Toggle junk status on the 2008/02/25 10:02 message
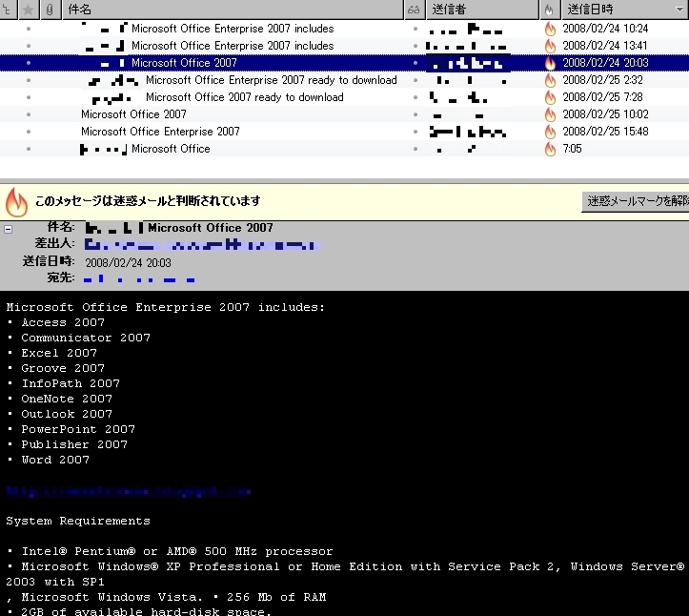Viewport: 689px width, 616px height. pos(550,114)
